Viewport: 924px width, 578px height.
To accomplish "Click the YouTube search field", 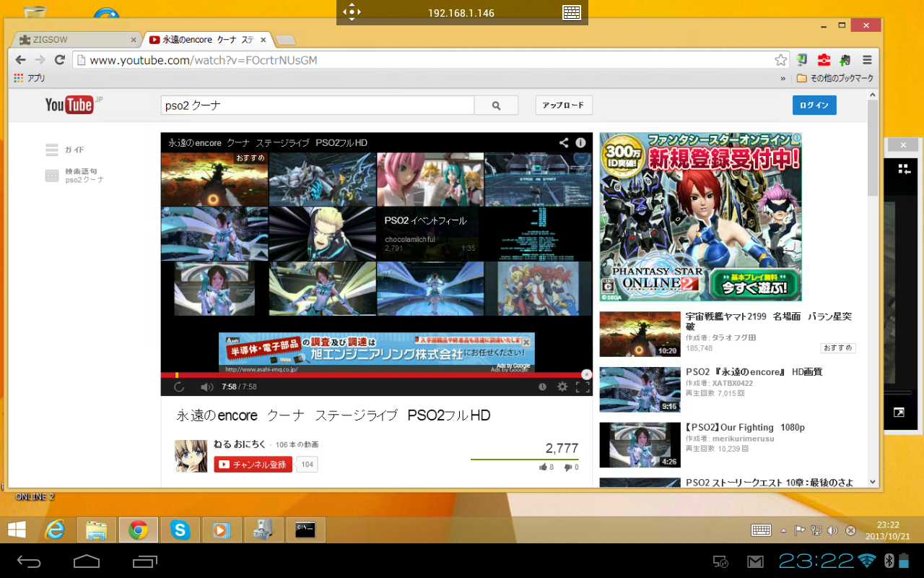I will pos(317,105).
